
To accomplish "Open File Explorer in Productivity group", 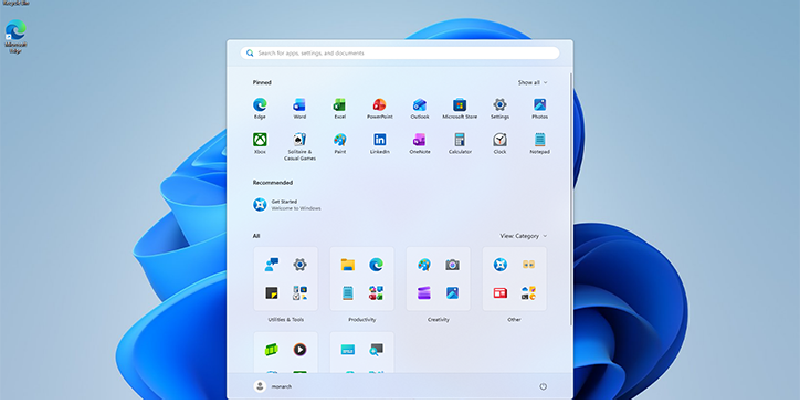I will pos(348,264).
